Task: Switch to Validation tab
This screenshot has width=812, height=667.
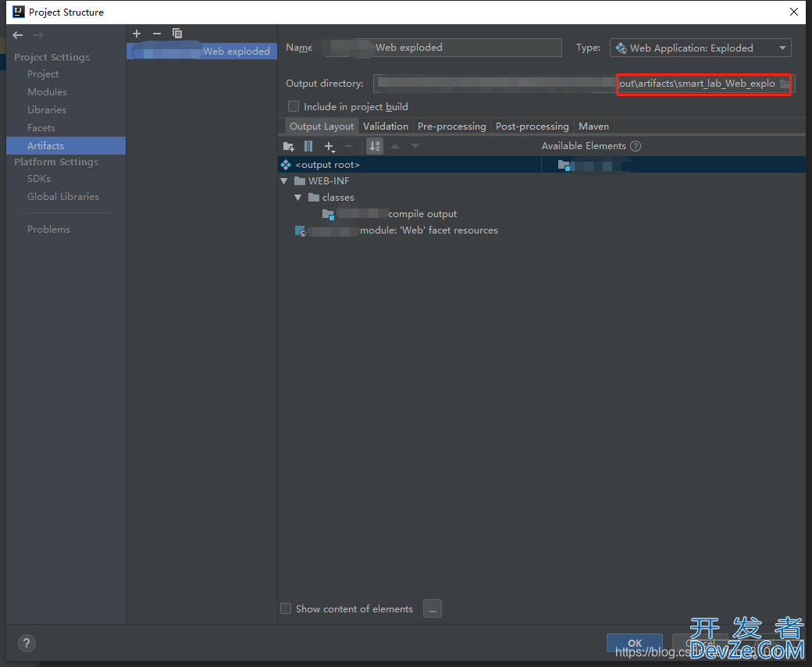Action: click(x=386, y=127)
